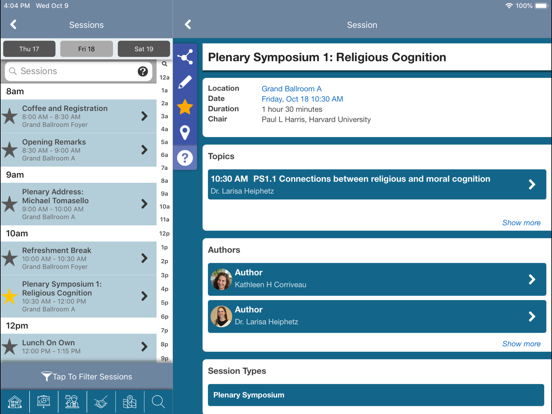Viewport: 552px width, 414px height.
Task: Switch to the Fri 18 tab
Action: 87,49
